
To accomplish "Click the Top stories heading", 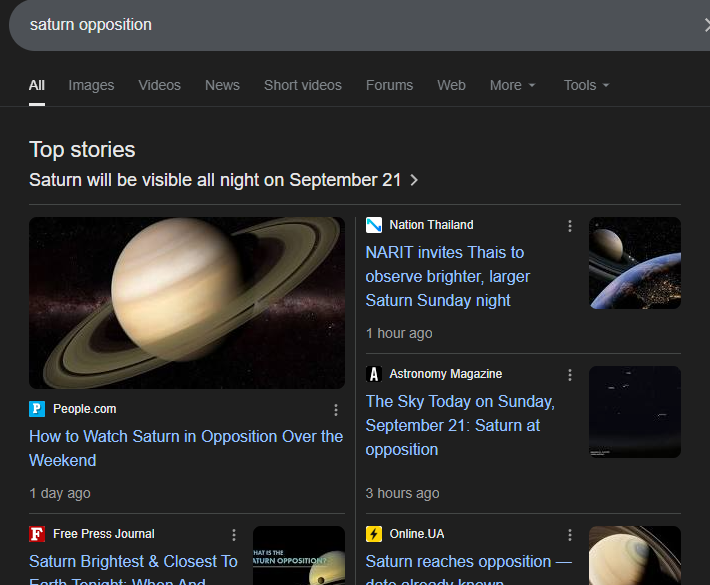I will click(82, 150).
